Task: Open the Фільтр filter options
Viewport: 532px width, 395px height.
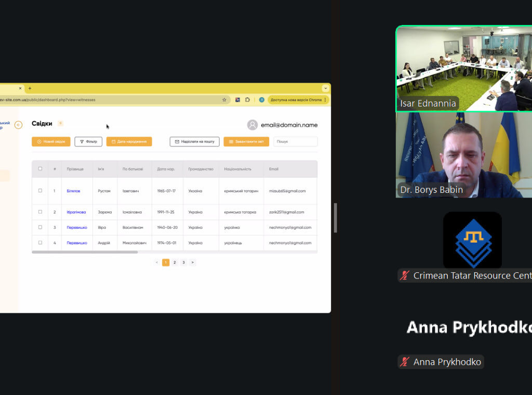Action: [88, 141]
